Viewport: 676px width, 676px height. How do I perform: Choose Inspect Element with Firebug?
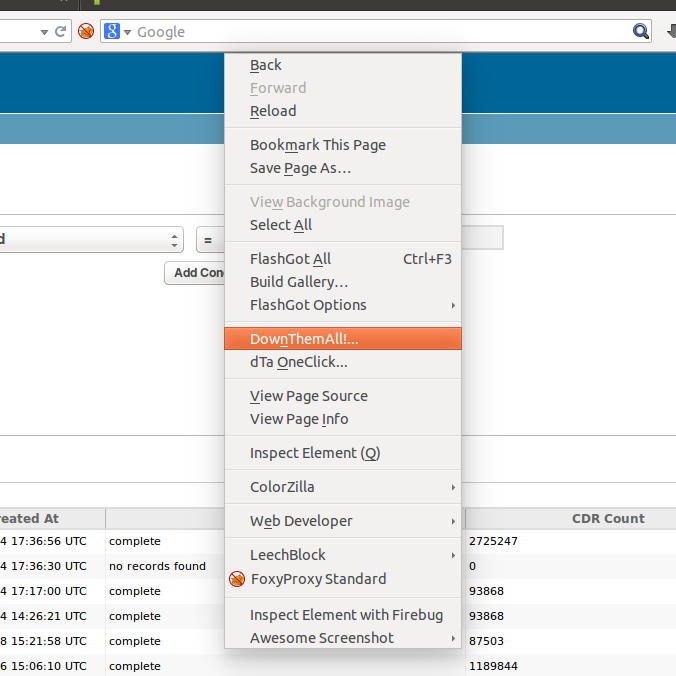coord(343,615)
